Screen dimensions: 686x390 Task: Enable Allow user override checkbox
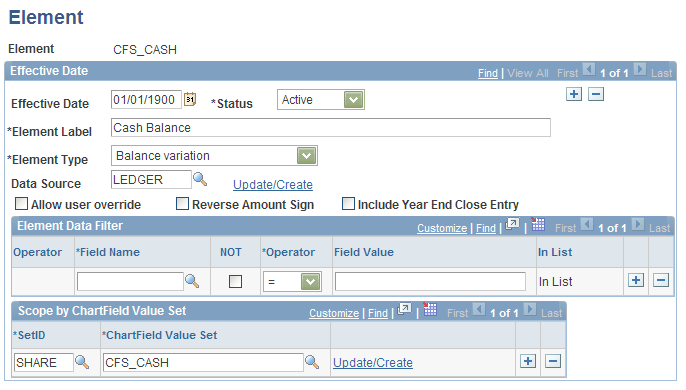tap(21, 204)
